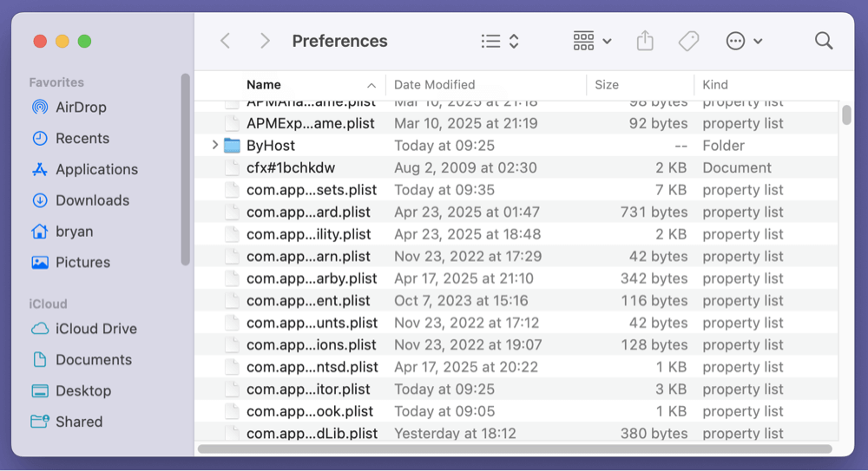Image resolution: width=868 pixels, height=471 pixels.
Task: Go to Applications in the sidebar
Action: (84, 169)
